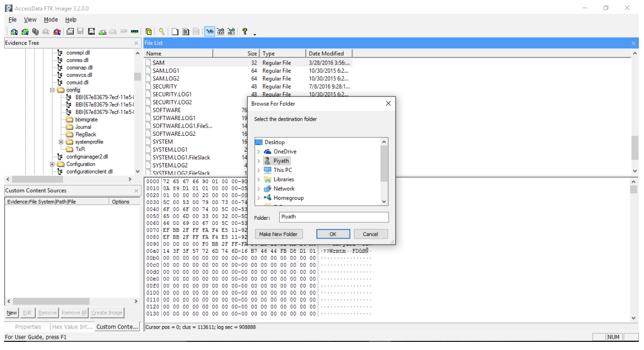Select the SAM file in File List
The width and height of the screenshot is (644, 350).
click(248, 63)
